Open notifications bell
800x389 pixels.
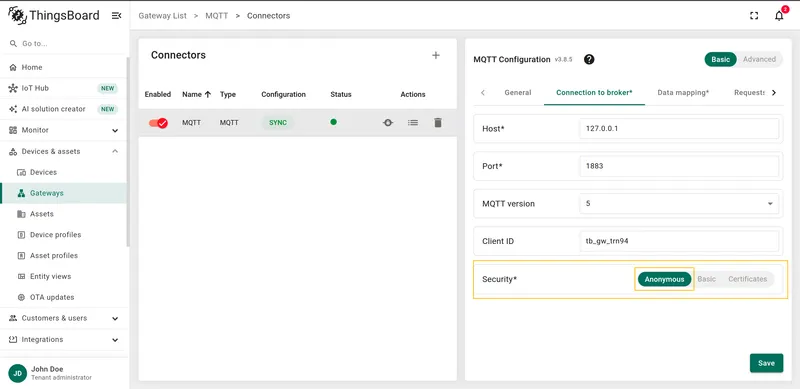pos(779,16)
